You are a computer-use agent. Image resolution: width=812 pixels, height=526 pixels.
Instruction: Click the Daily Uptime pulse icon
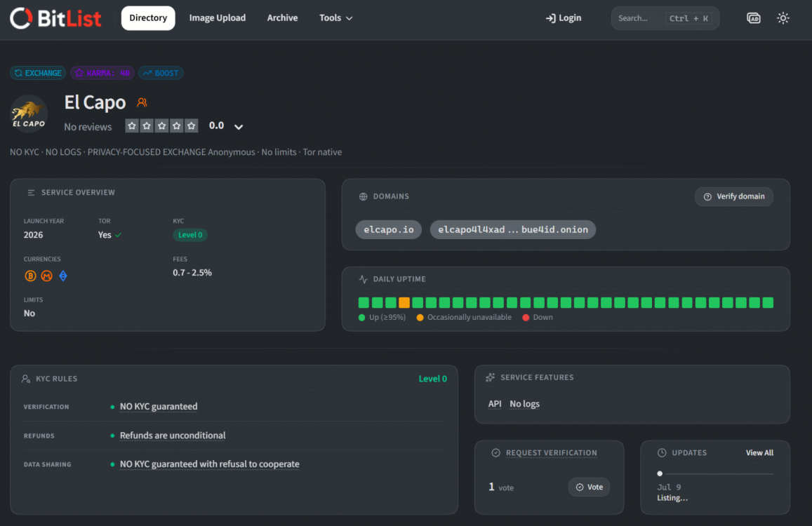pyautogui.click(x=363, y=279)
